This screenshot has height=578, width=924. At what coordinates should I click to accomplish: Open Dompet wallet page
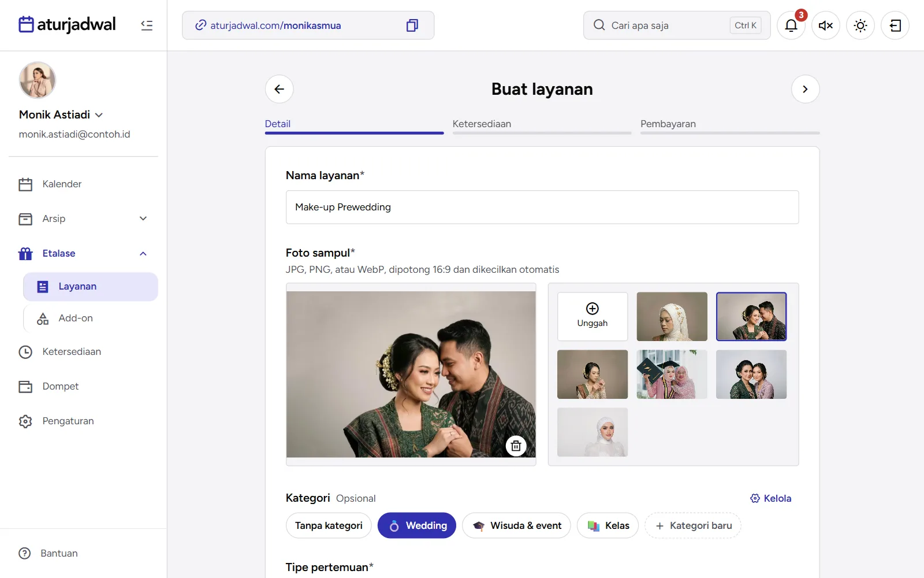[83, 386]
